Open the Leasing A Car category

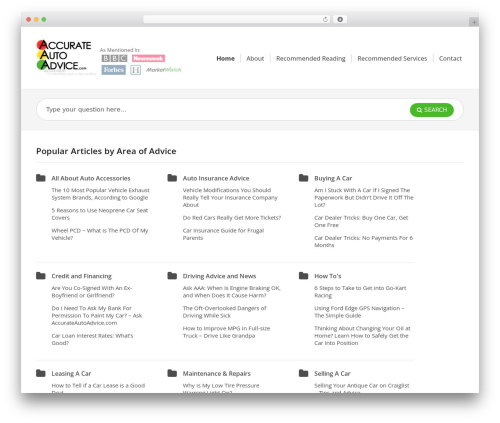(x=71, y=373)
